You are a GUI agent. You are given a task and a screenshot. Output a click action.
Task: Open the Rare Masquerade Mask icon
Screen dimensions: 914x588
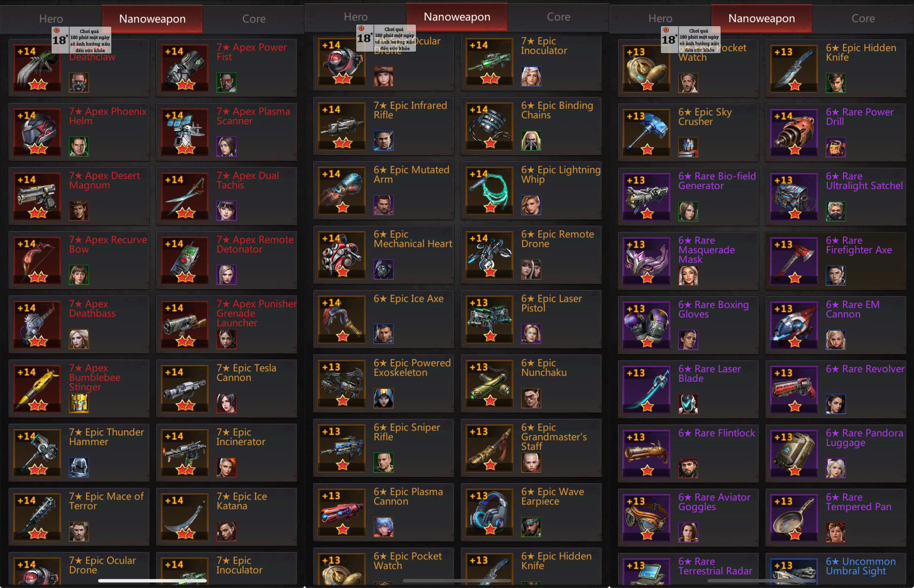646,261
